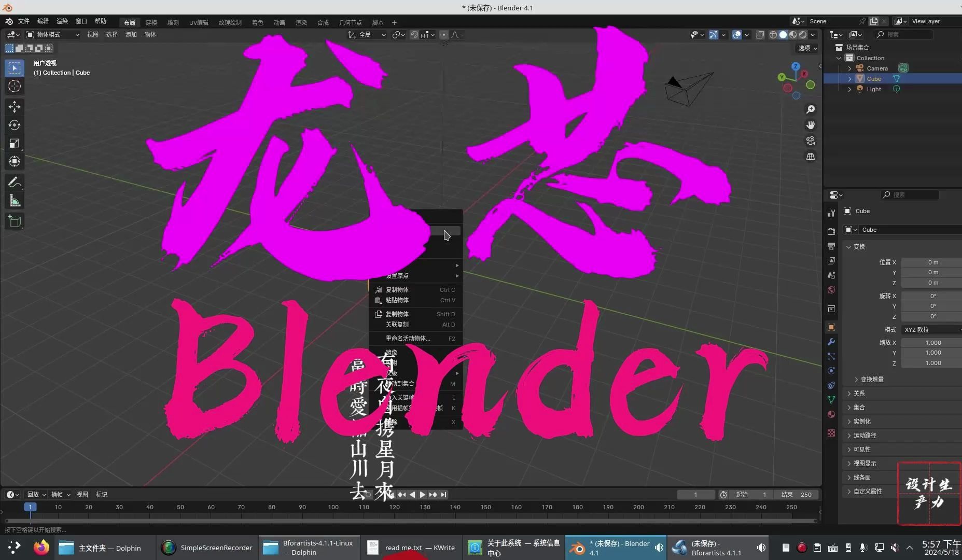
Task: Choose Rename Active Object in context menu
Action: pyautogui.click(x=415, y=339)
